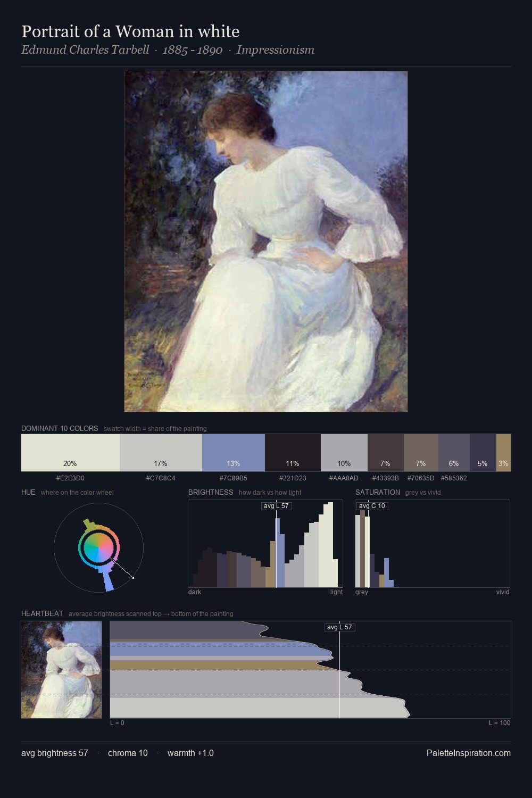The height and width of the screenshot is (798, 532).
Task: Click the #AAA8AD hex code label
Action: click(x=344, y=478)
